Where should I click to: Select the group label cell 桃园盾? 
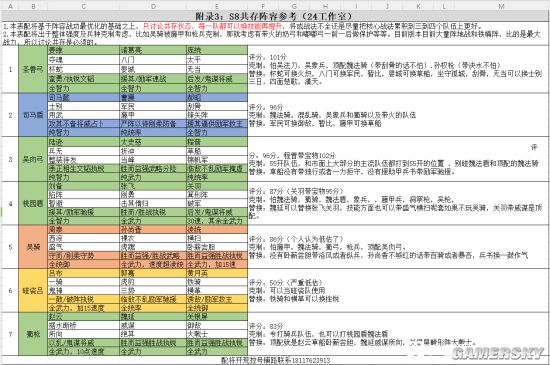click(33, 204)
